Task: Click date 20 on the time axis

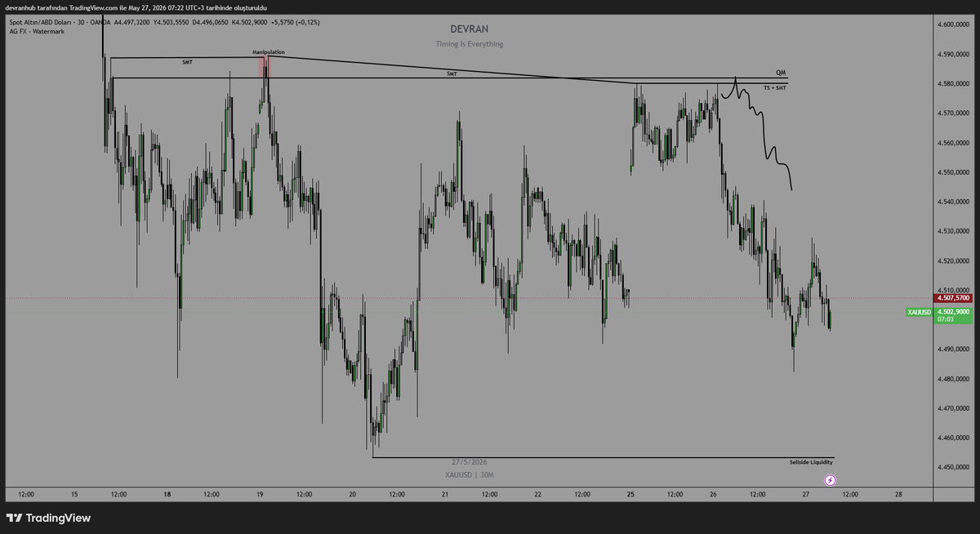Action: (x=352, y=494)
